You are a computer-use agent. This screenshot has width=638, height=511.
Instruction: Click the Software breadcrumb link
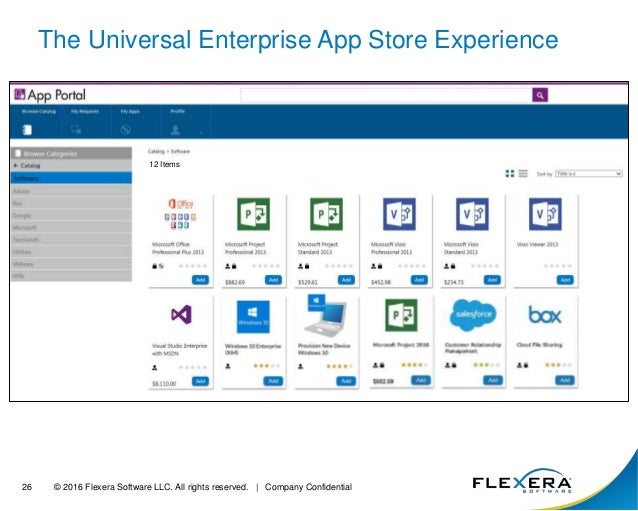click(x=180, y=151)
